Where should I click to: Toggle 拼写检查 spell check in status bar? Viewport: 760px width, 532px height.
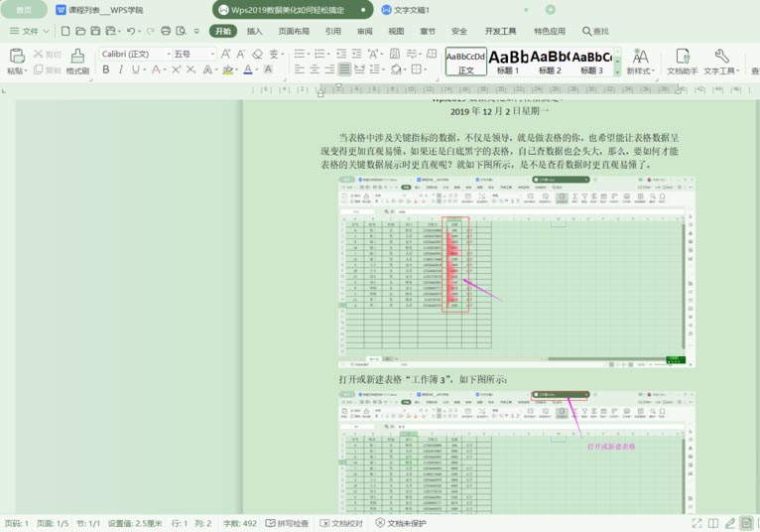coord(287,523)
